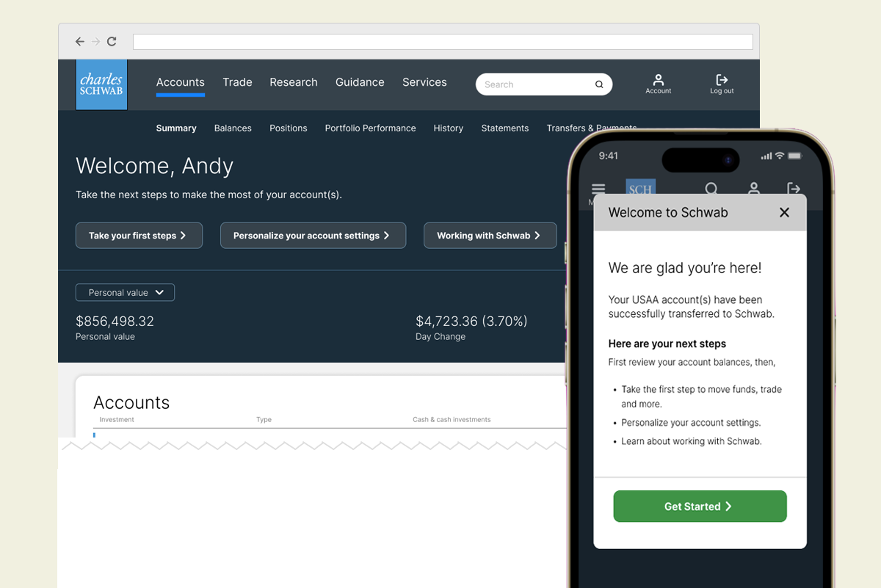Click the Investment column header
Image resolution: width=881 pixels, height=588 pixels.
coord(117,420)
